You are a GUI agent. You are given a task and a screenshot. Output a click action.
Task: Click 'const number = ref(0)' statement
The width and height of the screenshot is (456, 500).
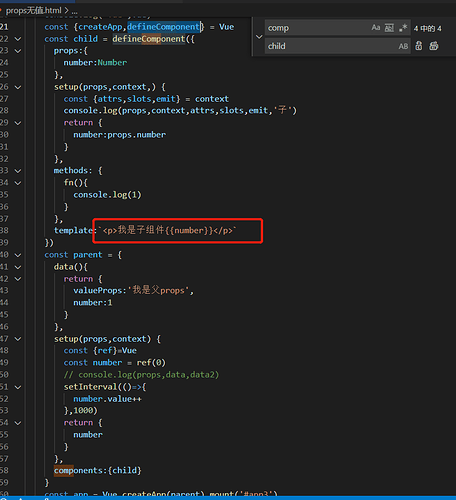coord(115,363)
